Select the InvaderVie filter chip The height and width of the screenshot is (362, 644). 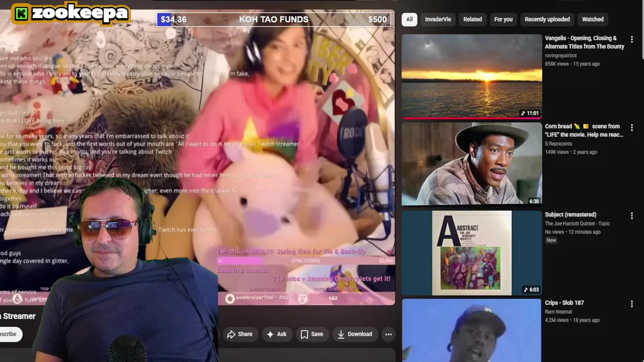coord(438,19)
